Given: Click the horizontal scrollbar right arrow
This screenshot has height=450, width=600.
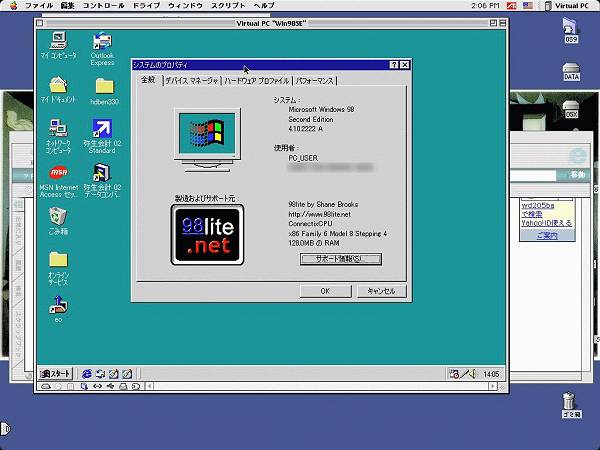Looking at the screenshot, I should (493, 386).
